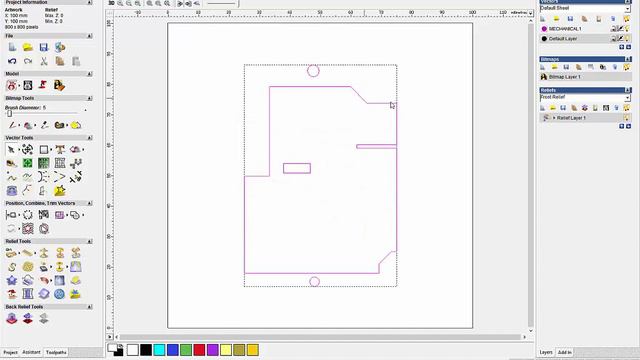Select the MECHANICAL 1 vector layer

tap(585, 29)
